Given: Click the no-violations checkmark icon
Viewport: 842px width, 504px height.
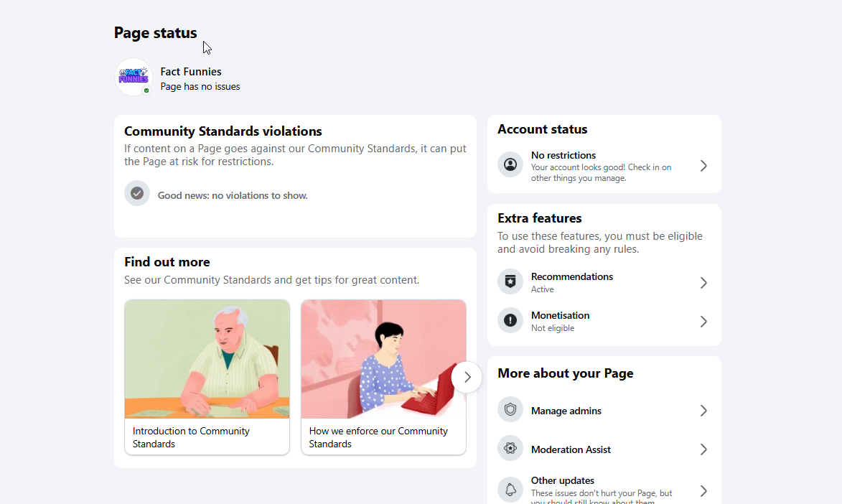Looking at the screenshot, I should click(137, 193).
